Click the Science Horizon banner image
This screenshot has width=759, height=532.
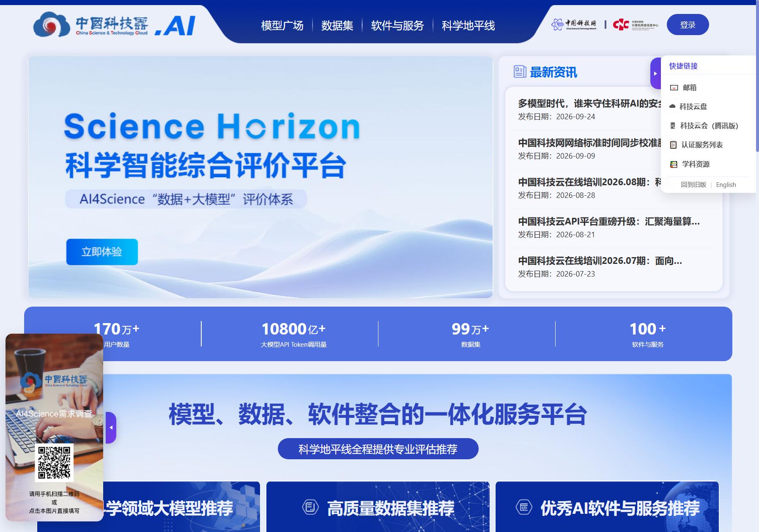pyautogui.click(x=260, y=177)
